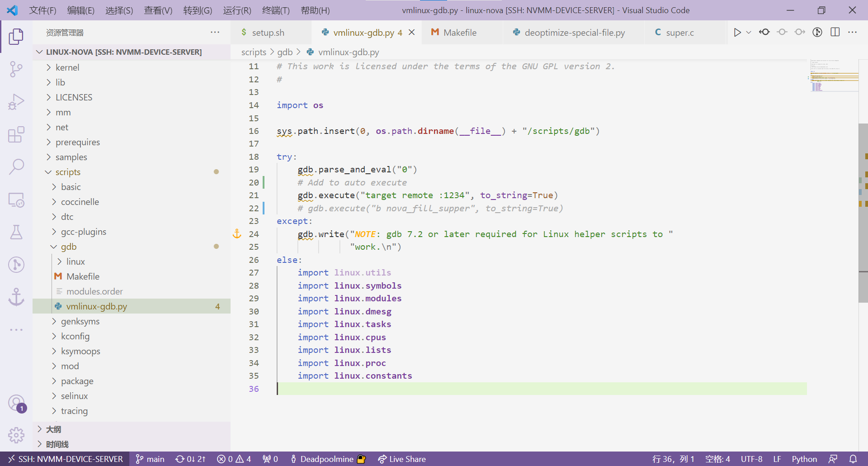Change end of line sequence LF
The image size is (868, 466).
(x=777, y=459)
